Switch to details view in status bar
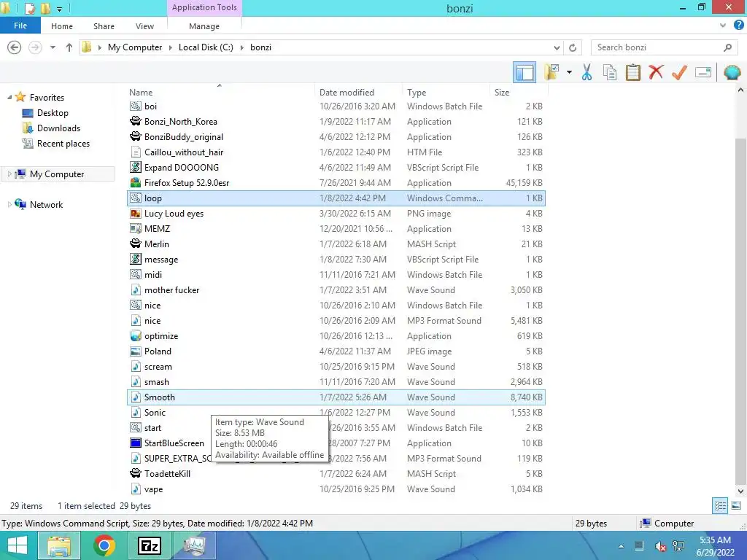Image resolution: width=747 pixels, height=560 pixels. [720, 506]
